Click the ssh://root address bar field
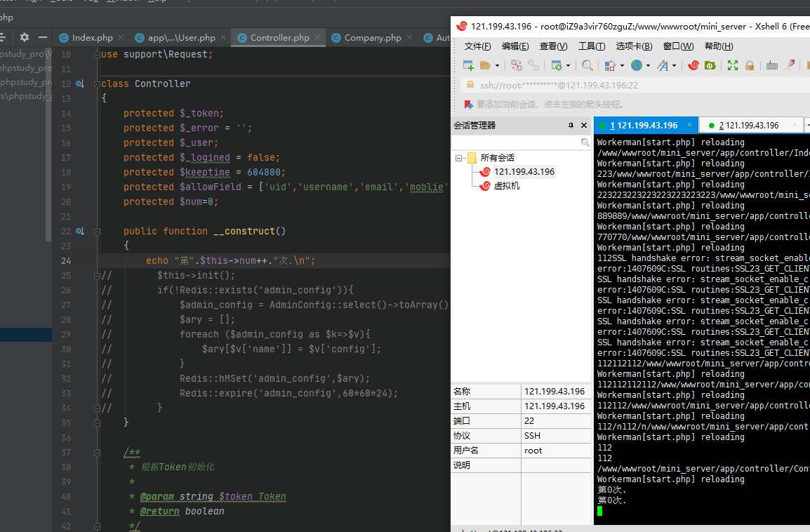The width and height of the screenshot is (810, 532). (635, 85)
